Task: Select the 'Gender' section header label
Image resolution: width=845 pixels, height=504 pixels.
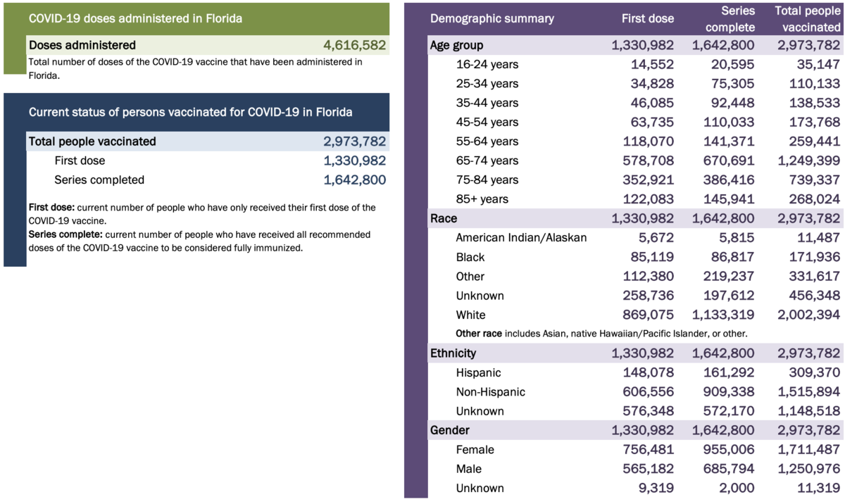Action: point(450,430)
